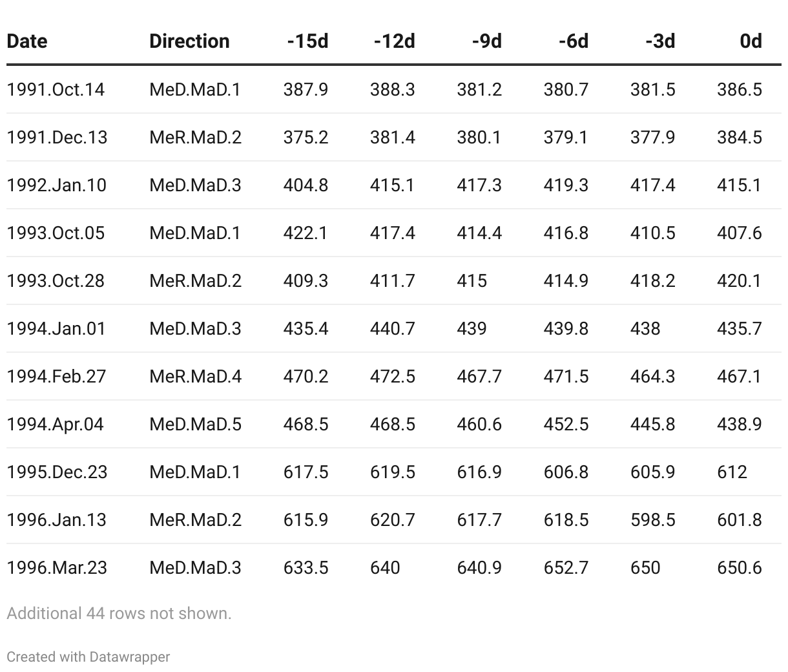Select value 612 in the 1995.Dec.23 row
The height and width of the screenshot is (672, 788).
point(732,472)
